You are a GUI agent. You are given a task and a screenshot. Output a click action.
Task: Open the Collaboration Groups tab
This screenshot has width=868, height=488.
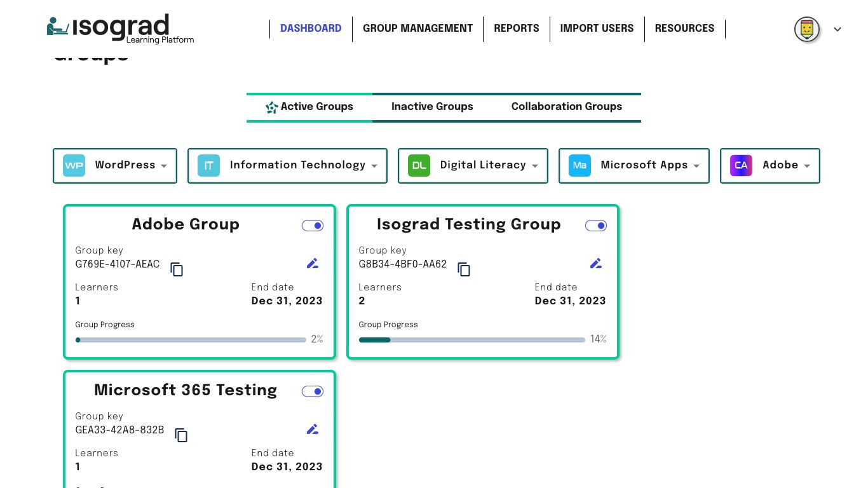point(566,107)
